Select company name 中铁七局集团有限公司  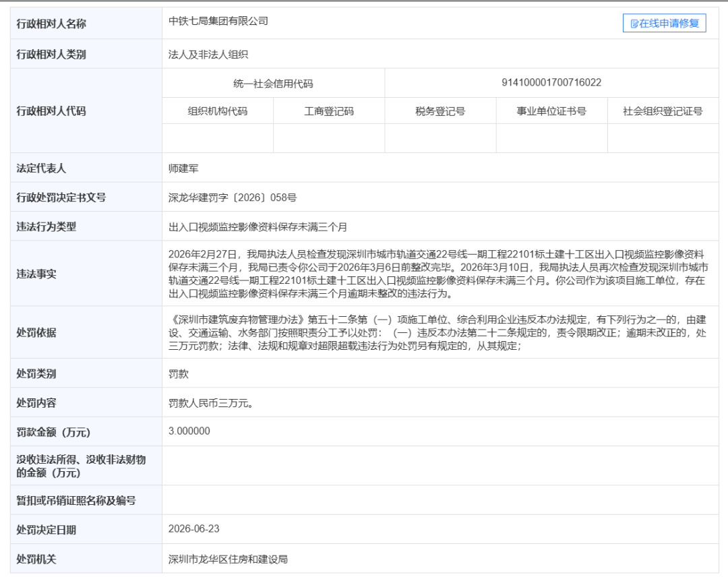pyautogui.click(x=218, y=22)
